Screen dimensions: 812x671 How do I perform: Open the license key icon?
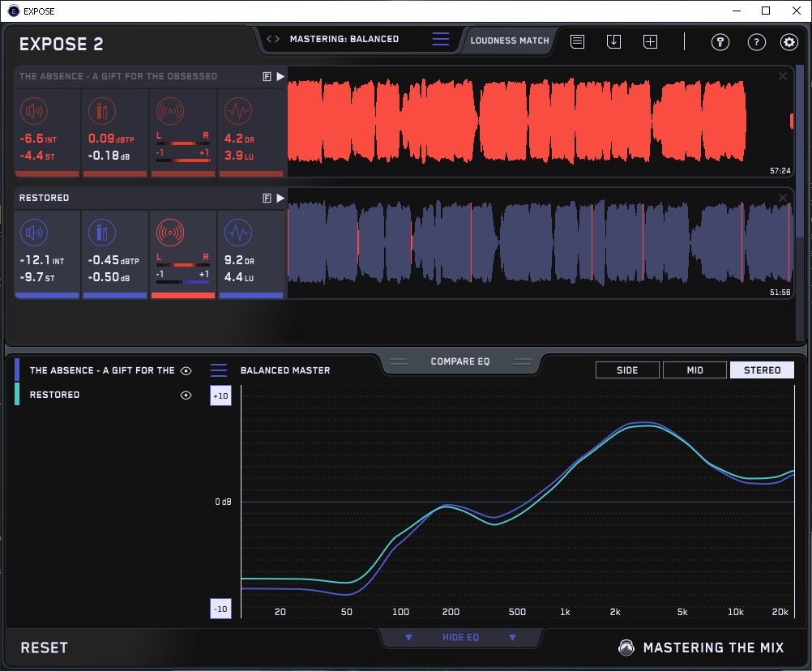coord(720,42)
